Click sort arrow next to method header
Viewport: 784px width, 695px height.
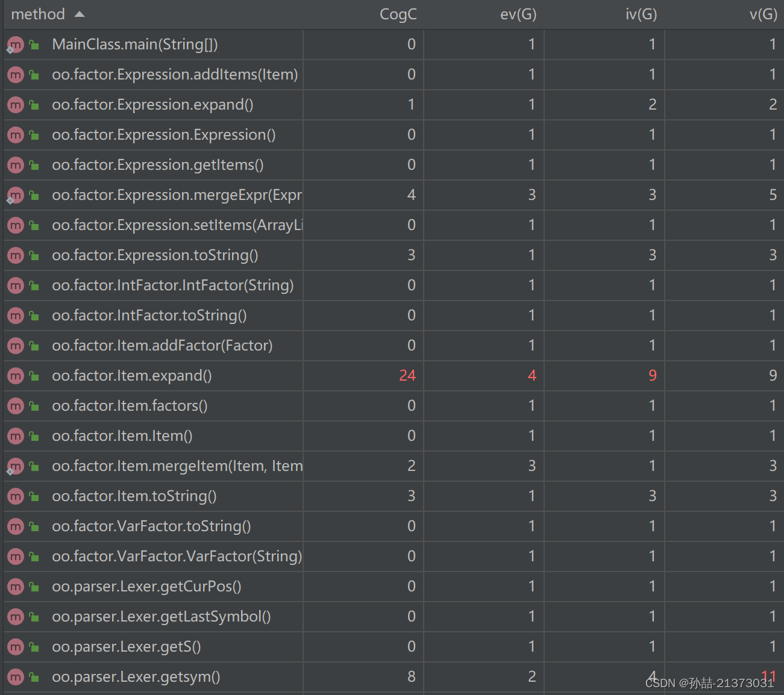[80, 14]
